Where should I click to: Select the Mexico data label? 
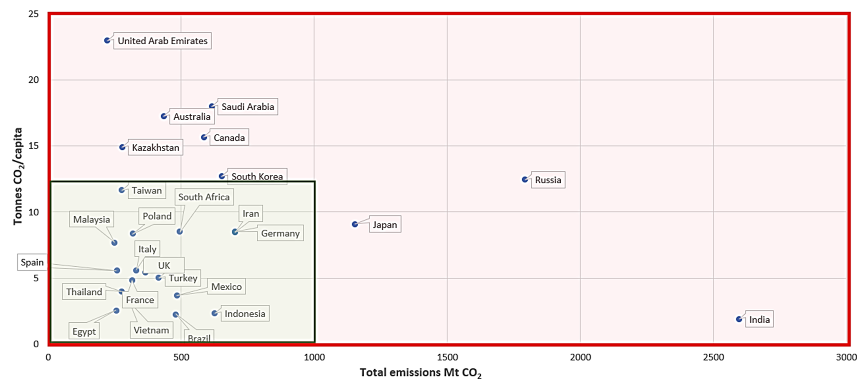pos(226,287)
